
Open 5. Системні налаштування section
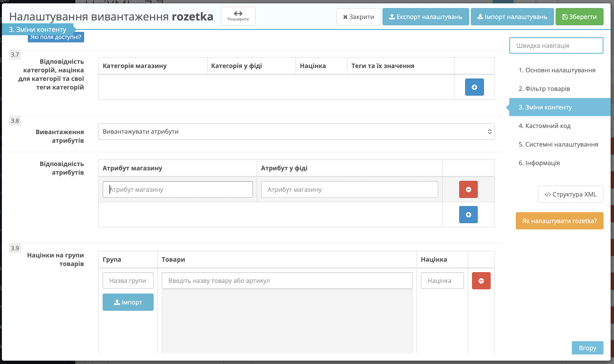click(x=558, y=144)
